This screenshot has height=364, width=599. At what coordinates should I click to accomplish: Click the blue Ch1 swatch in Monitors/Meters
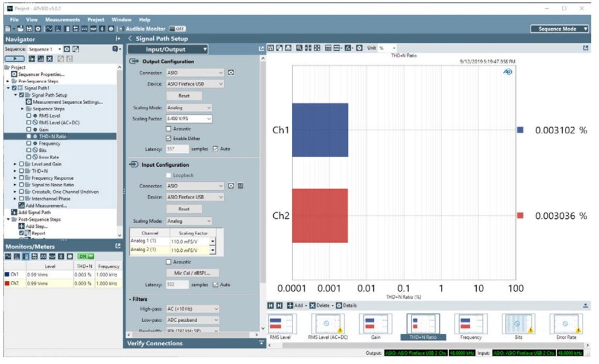tap(7, 275)
